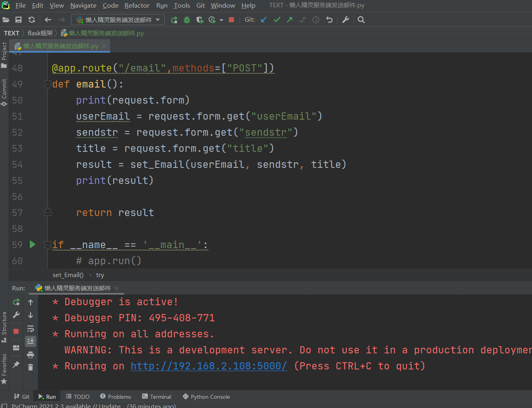Open the Refactor menu
532x408 pixels.
(137, 5)
